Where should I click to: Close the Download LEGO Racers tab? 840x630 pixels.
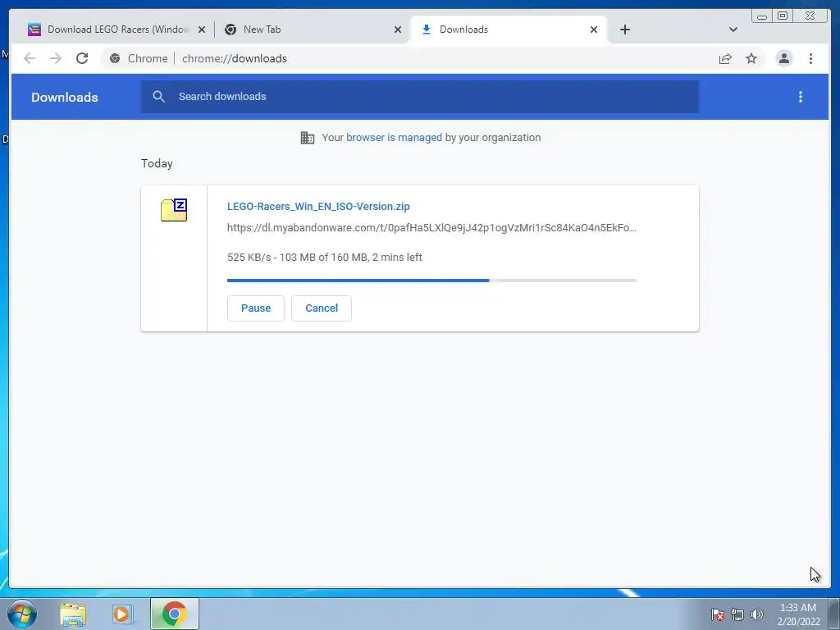click(202, 30)
